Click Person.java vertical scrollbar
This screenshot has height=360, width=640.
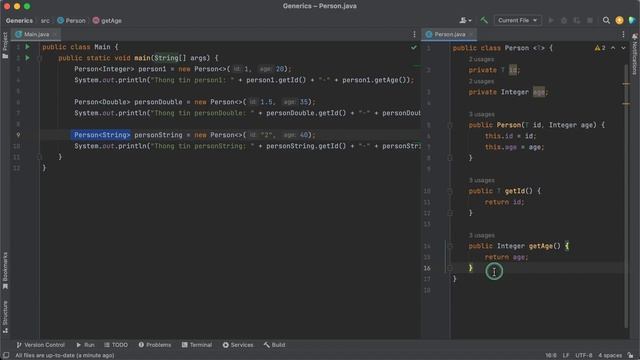coord(626,196)
